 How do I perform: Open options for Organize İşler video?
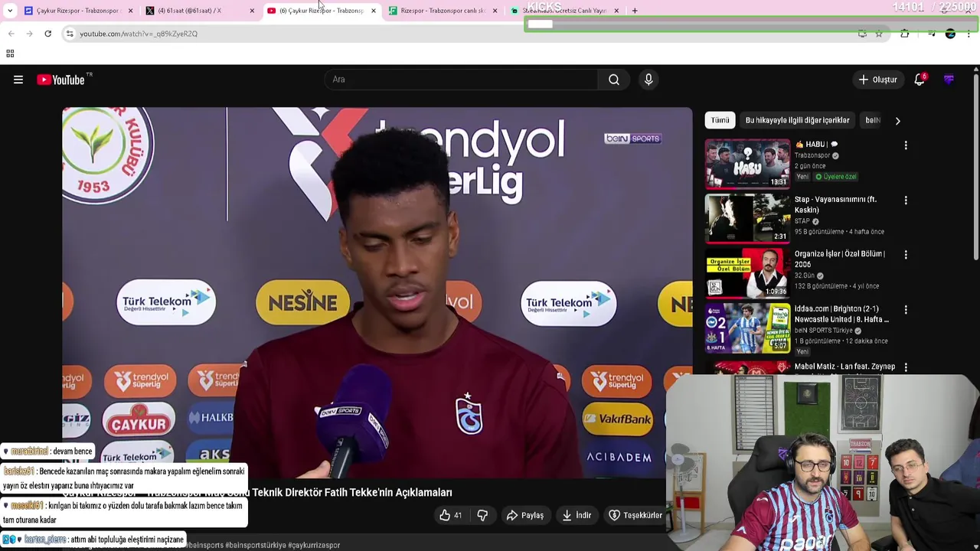906,255
